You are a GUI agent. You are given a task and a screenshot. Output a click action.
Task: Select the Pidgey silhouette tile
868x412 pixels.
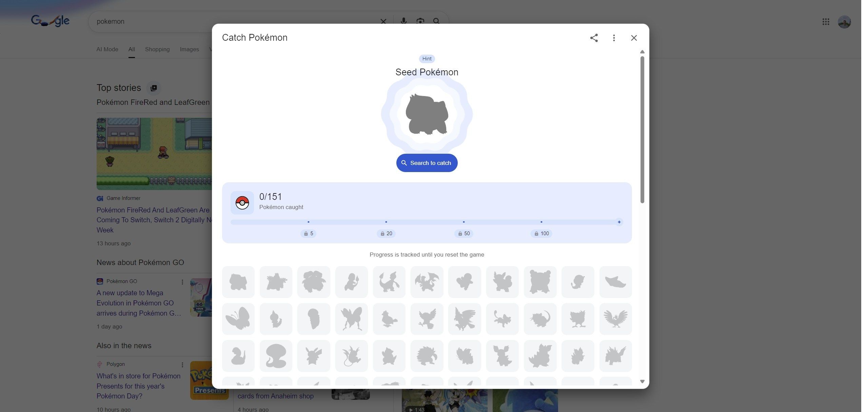pyautogui.click(x=389, y=319)
